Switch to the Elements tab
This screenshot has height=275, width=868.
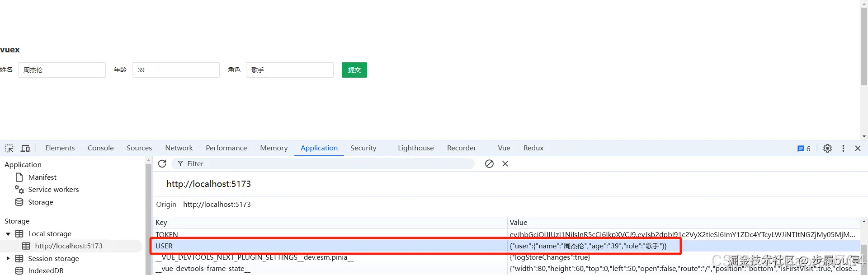[60, 148]
